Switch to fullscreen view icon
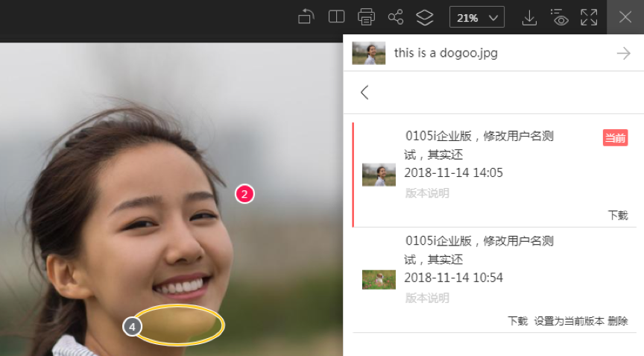The height and width of the screenshot is (356, 644). (x=589, y=17)
